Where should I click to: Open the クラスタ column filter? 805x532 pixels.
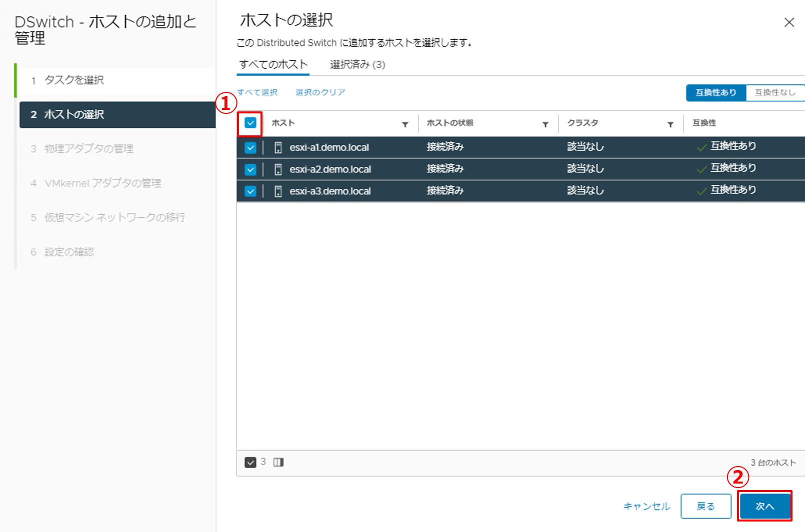tap(670, 124)
